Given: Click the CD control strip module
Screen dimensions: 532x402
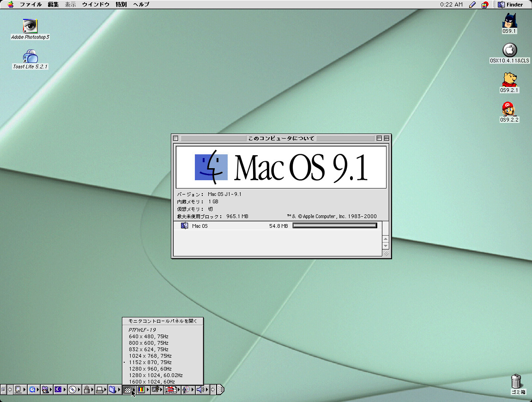Looking at the screenshot, I should 73,390.
